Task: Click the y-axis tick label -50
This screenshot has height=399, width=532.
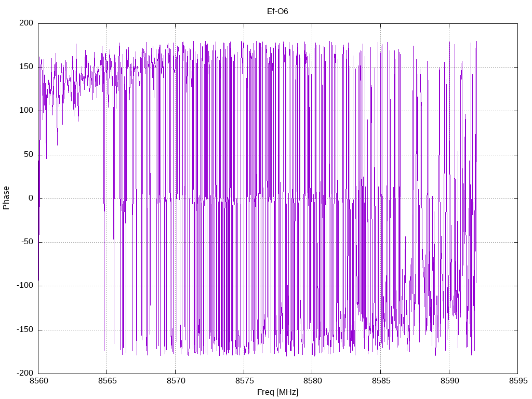Action: coord(28,242)
